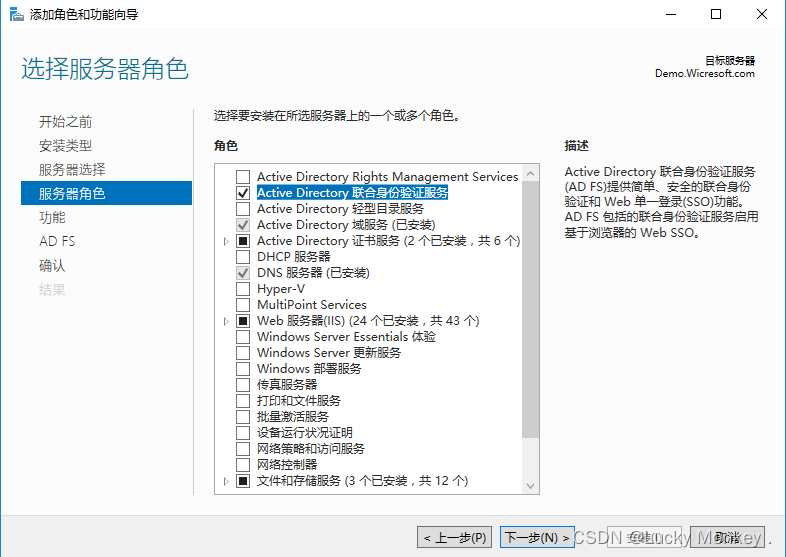Click the 取消 button
Image resolution: width=786 pixels, height=557 pixels.
[727, 537]
